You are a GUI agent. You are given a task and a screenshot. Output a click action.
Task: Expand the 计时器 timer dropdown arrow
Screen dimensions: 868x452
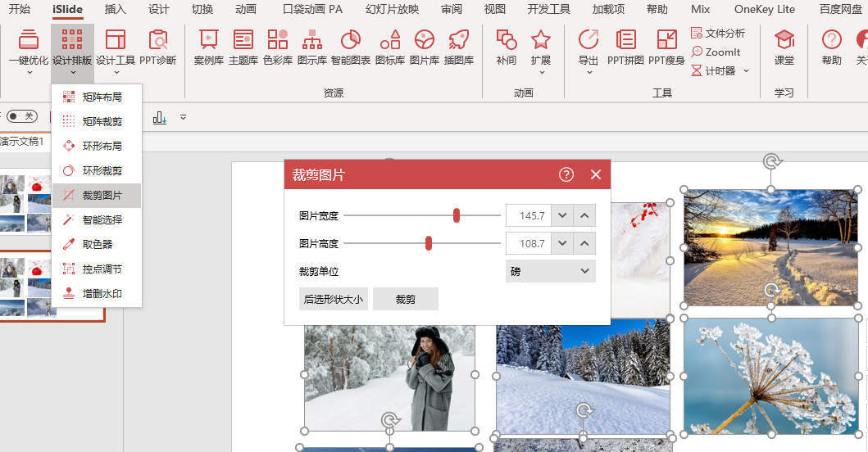click(x=746, y=70)
